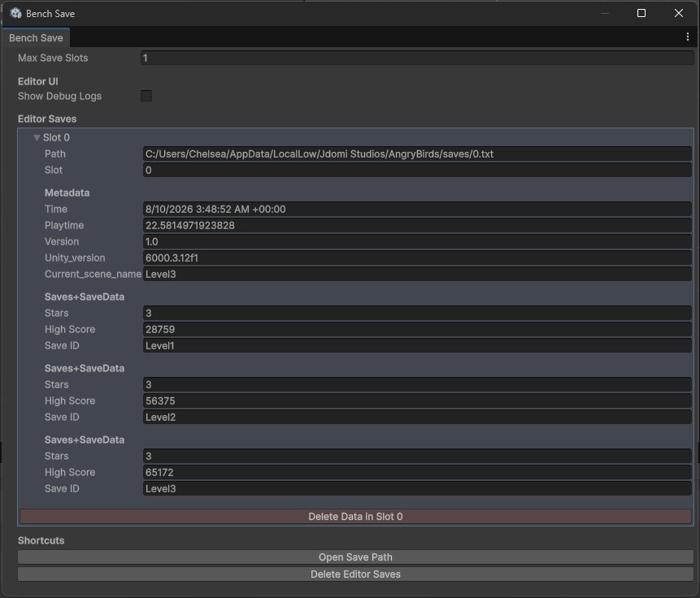Viewport: 700px width, 598px height.
Task: Collapse the Slot 0 foldout
Action: (37, 138)
